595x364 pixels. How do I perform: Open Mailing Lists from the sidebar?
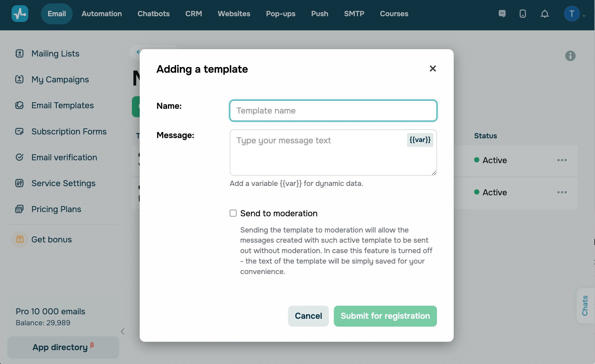(x=55, y=54)
